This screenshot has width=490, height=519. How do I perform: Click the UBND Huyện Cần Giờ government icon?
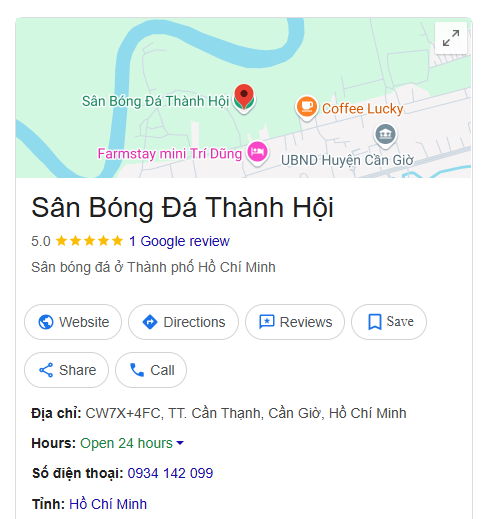click(385, 134)
